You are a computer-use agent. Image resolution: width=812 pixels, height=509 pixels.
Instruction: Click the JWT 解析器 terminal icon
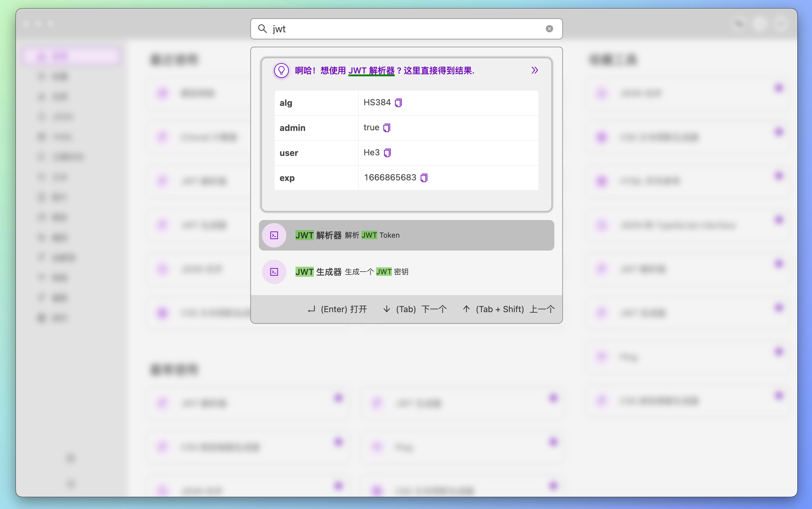274,235
